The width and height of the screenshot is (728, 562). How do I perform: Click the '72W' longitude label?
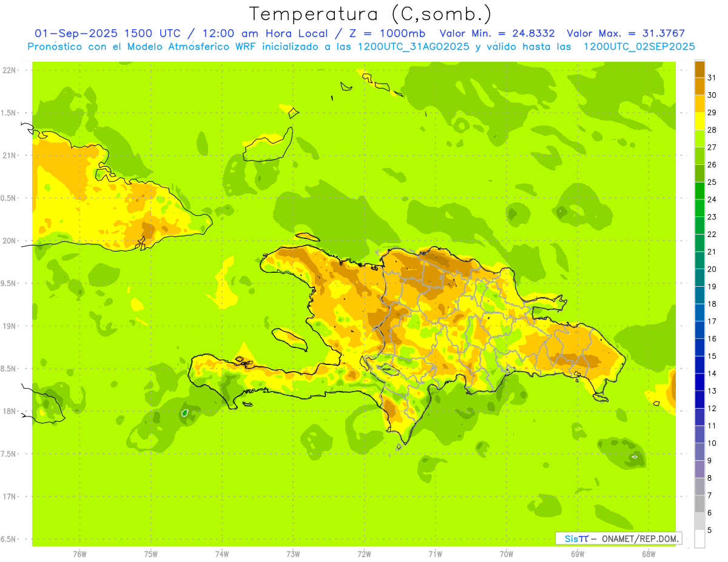(364, 554)
